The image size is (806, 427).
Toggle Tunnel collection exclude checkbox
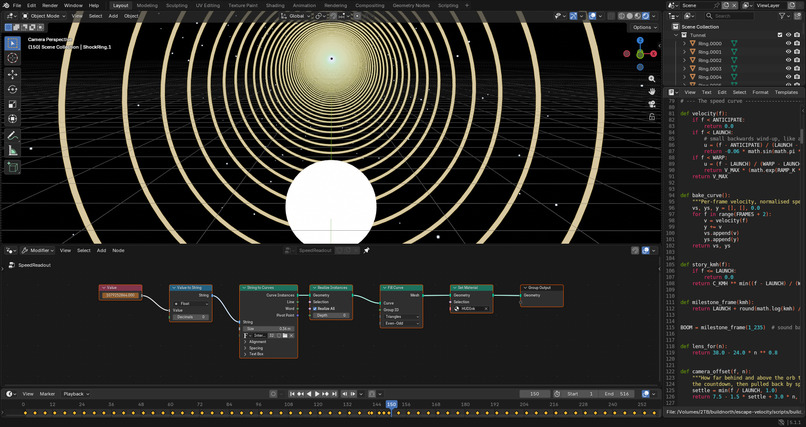[780, 35]
